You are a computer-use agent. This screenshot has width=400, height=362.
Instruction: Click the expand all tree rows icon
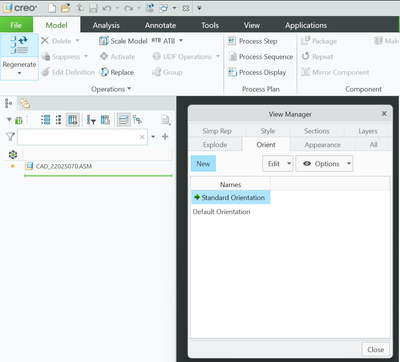pyautogui.click(x=46, y=120)
